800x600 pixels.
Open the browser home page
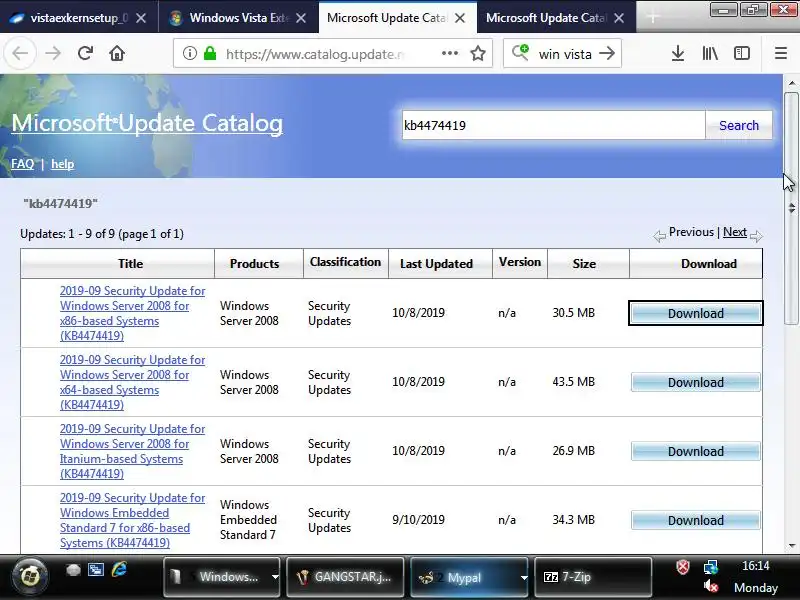pos(117,53)
